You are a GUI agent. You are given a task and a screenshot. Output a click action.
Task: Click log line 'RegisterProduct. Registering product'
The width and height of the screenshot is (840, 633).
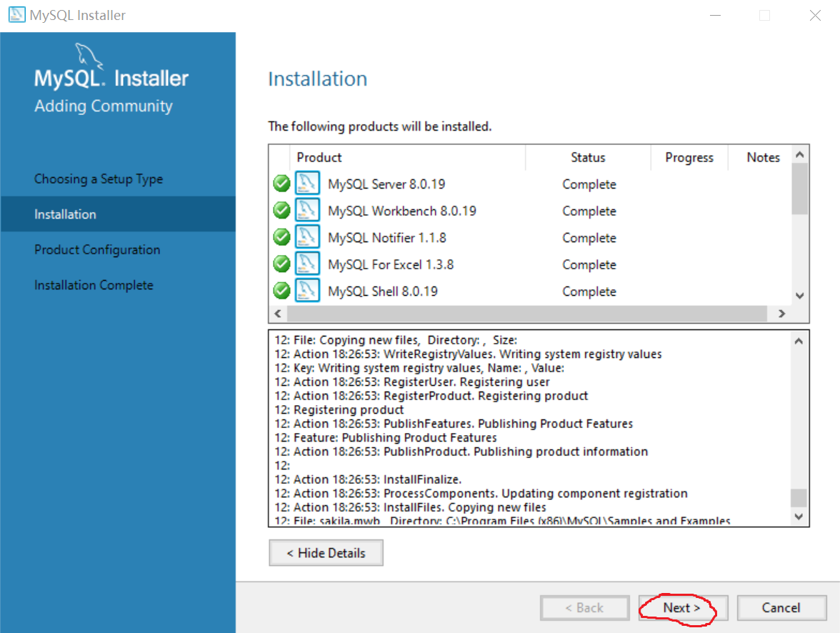pos(431,396)
